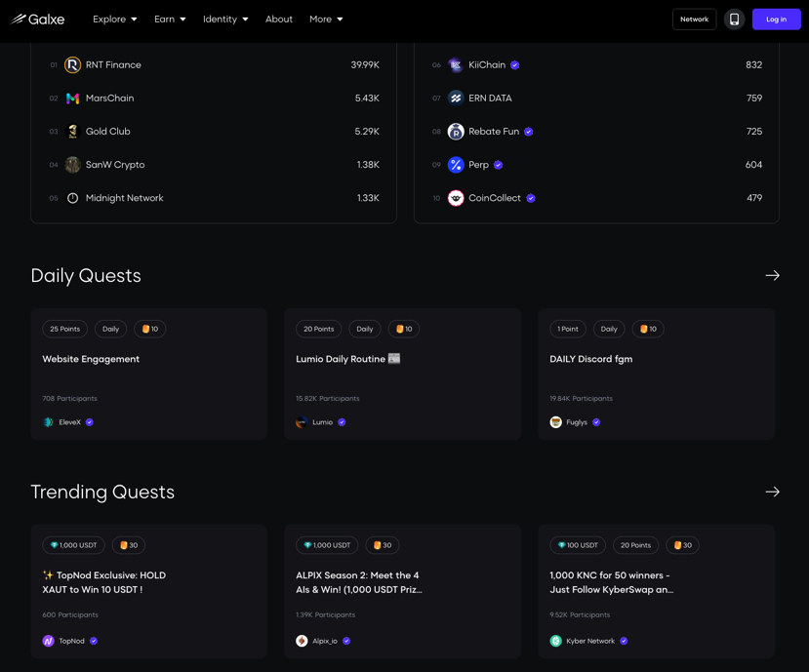This screenshot has height=672, width=809.
Task: Click the Network button
Action: point(694,20)
